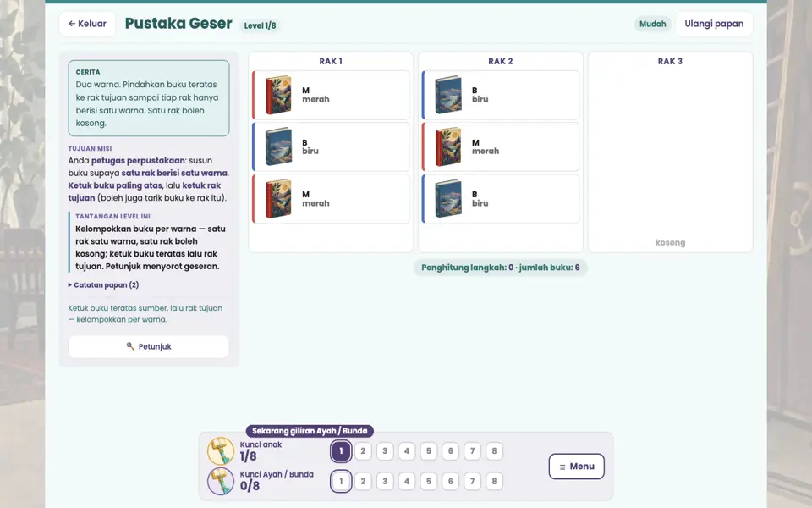Click the Keluar back button

[87, 24]
